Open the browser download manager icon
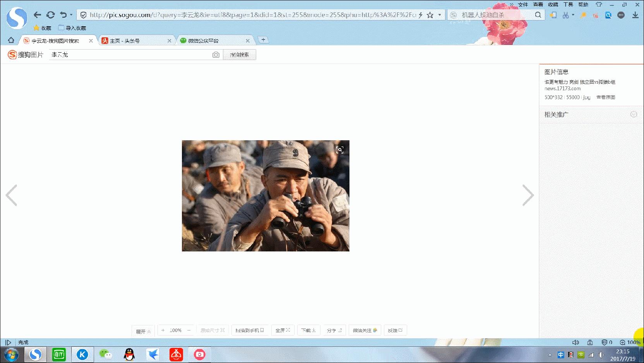The width and height of the screenshot is (644, 363). (635, 15)
